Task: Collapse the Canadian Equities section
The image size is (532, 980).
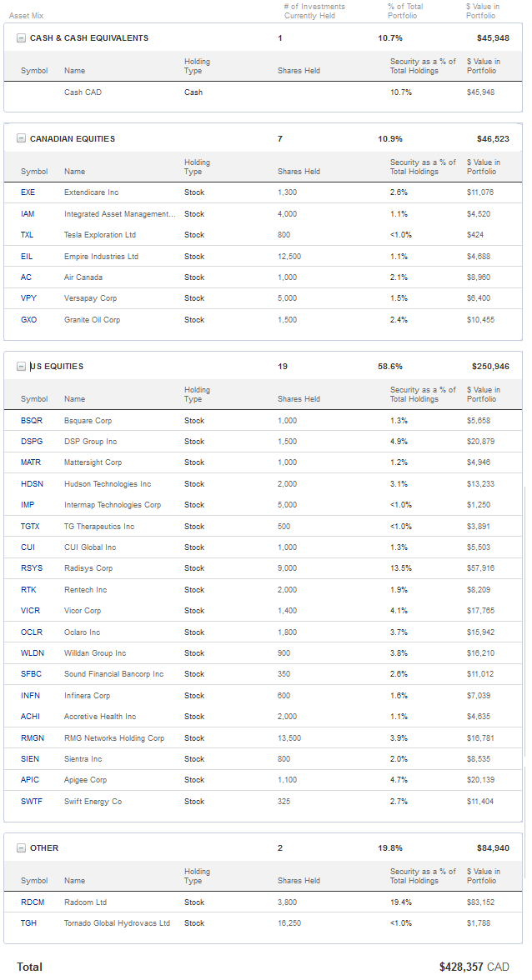Action: pyautogui.click(x=21, y=139)
